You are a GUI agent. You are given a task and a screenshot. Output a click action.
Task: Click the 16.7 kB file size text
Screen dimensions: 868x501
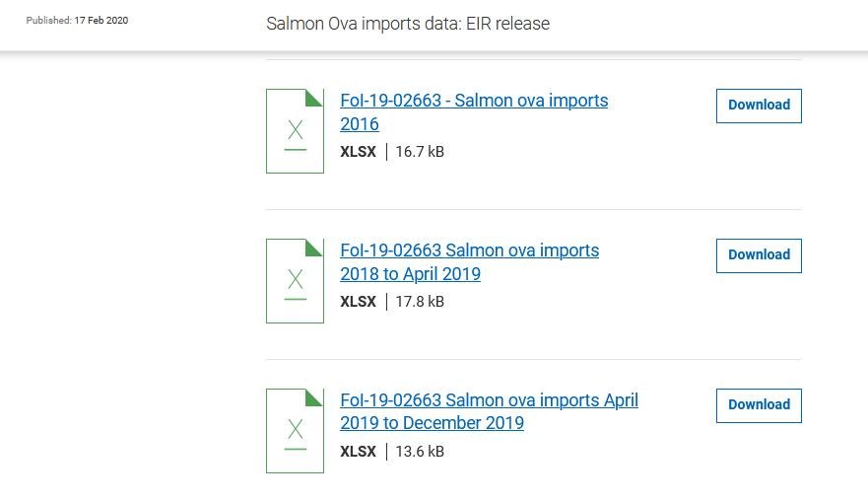click(420, 152)
